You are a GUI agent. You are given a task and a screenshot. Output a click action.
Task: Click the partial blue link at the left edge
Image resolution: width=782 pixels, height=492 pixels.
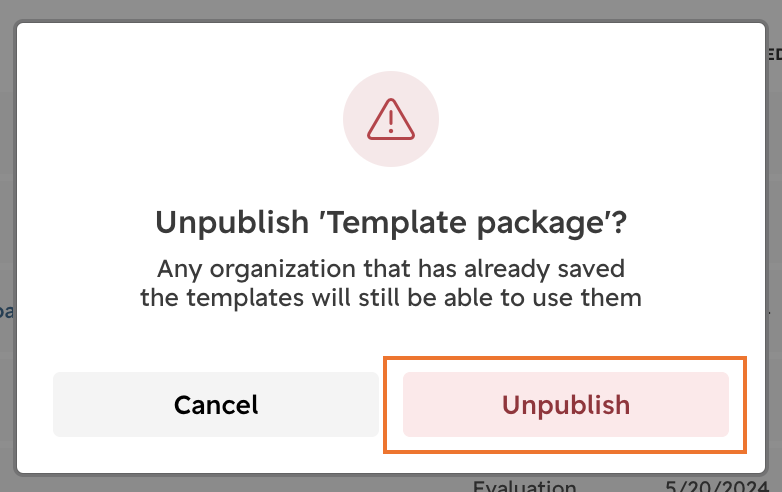point(6,312)
